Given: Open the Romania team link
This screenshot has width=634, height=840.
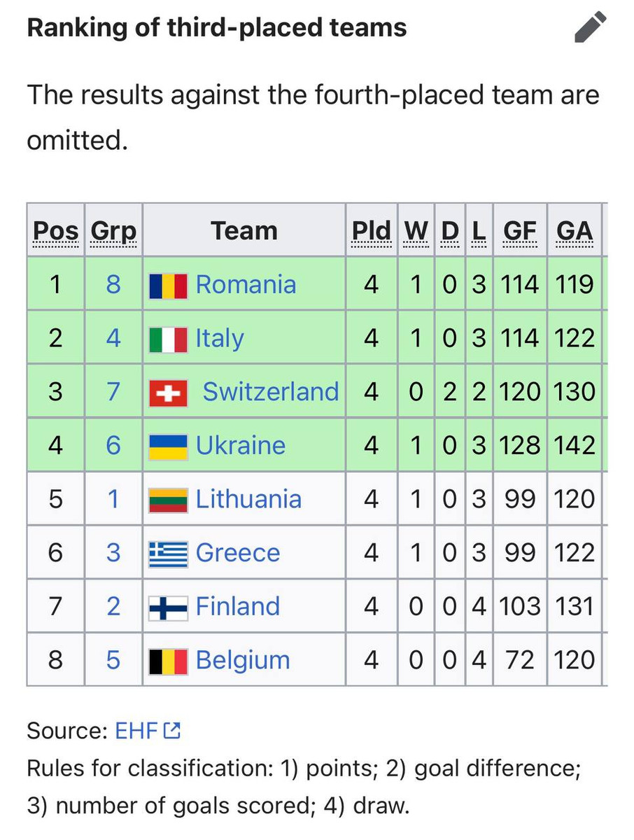Looking at the screenshot, I should (x=246, y=285).
